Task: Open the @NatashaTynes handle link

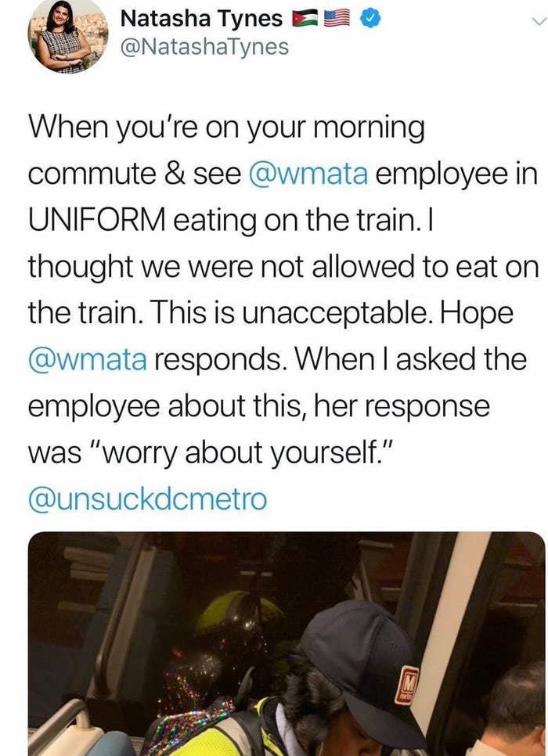Action: [x=204, y=47]
